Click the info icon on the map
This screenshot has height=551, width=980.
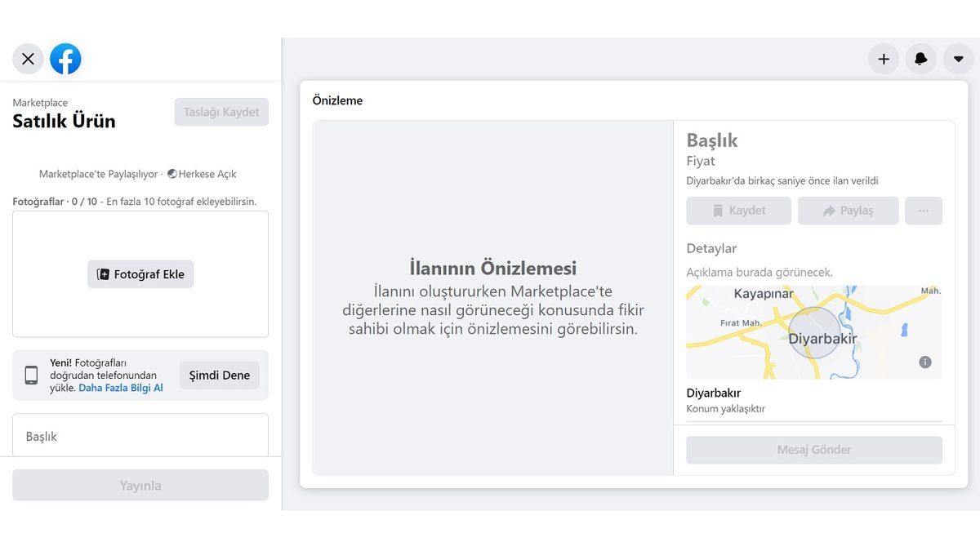(x=925, y=362)
